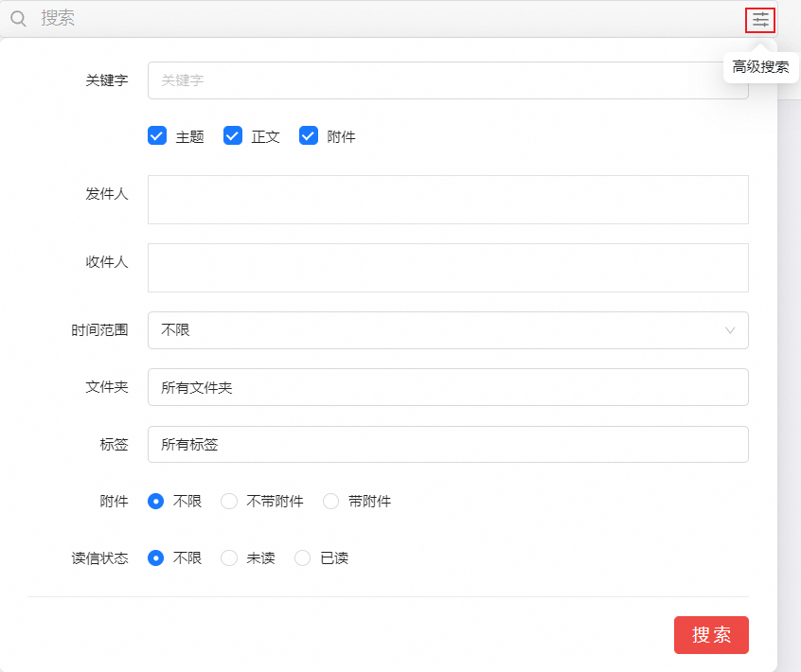
Task: Open the 所有标签 label selector
Action: coord(447,444)
